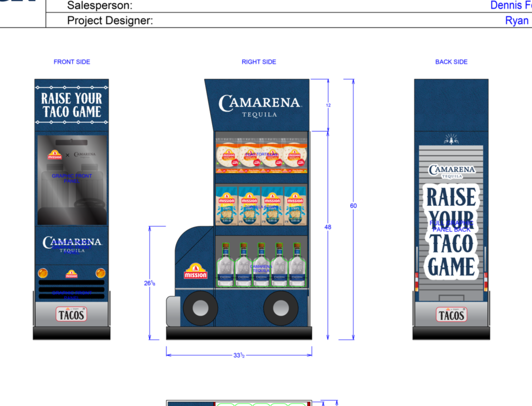Image resolution: width=532 pixels, height=406 pixels.
Task: Select the '33½' width dimension value
Action: (x=239, y=355)
